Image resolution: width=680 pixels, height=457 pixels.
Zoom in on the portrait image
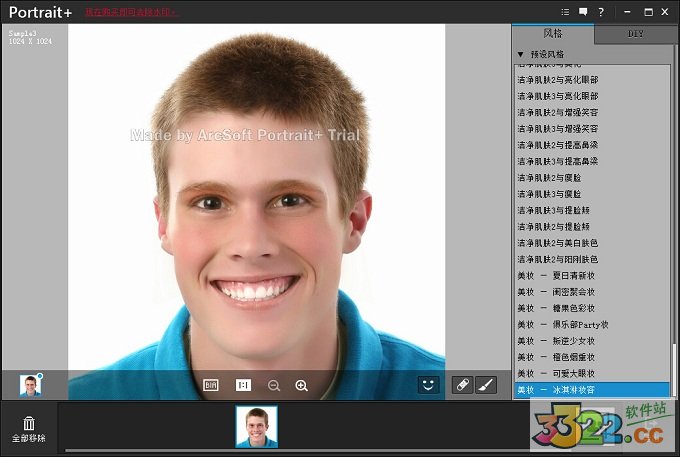click(301, 385)
